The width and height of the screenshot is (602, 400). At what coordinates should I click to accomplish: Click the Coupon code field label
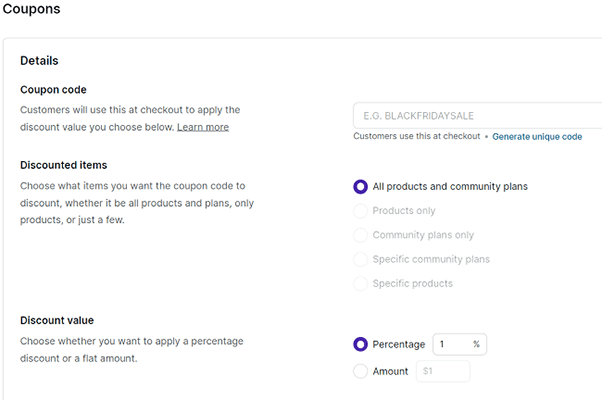click(53, 90)
